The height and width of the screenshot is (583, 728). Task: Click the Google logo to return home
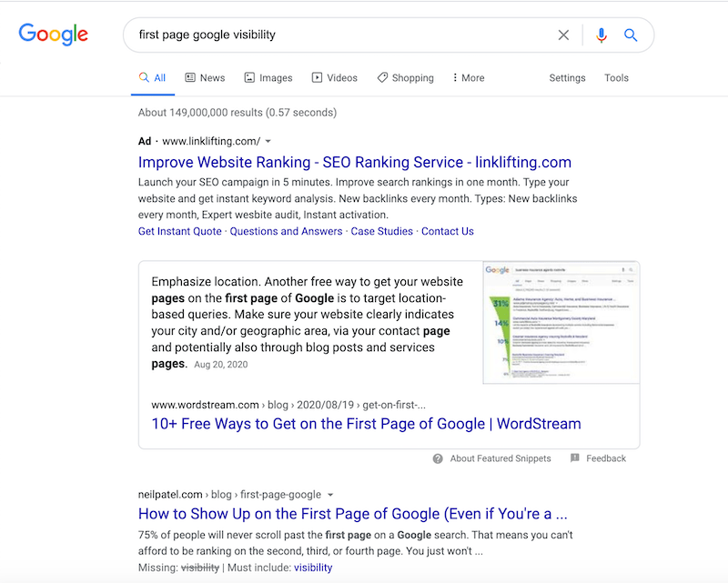53,34
